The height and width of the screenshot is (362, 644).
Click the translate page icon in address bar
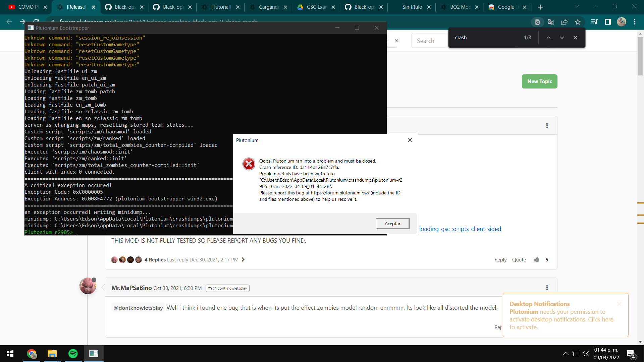tap(551, 22)
